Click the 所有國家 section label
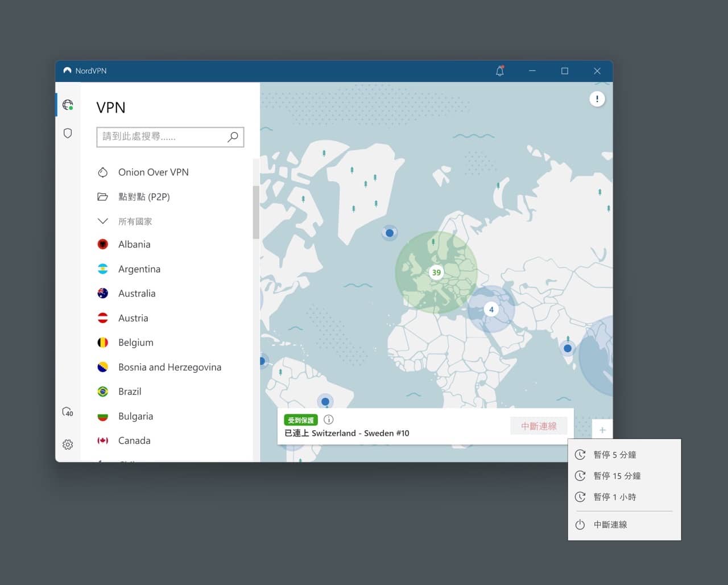This screenshot has width=728, height=585. tap(135, 221)
